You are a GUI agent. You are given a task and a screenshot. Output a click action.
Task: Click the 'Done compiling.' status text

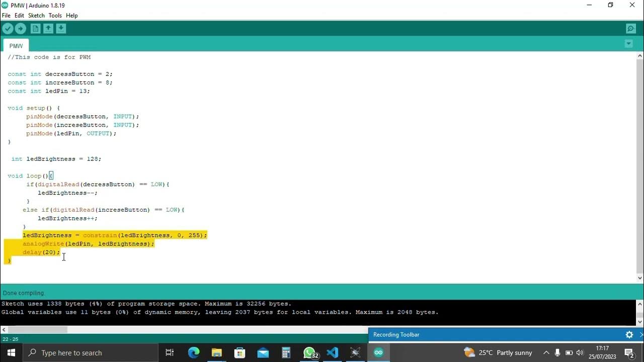(x=24, y=293)
